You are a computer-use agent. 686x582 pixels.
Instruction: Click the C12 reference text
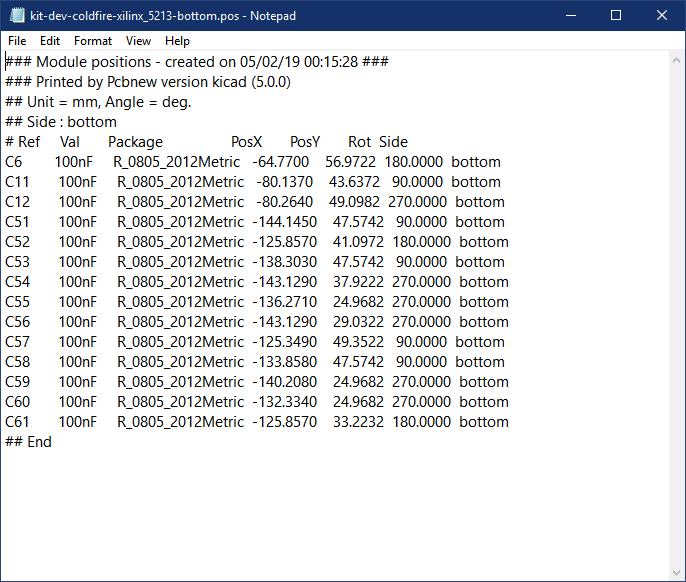(x=18, y=202)
